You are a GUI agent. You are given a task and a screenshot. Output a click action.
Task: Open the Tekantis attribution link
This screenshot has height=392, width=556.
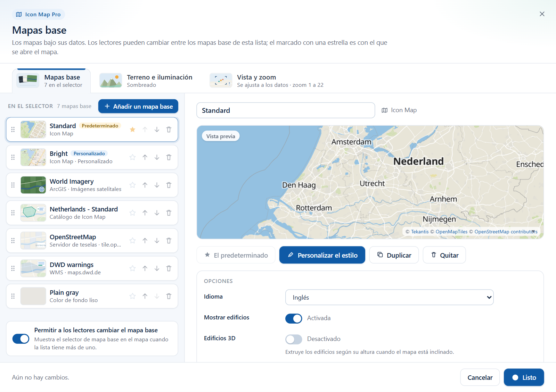coord(420,232)
